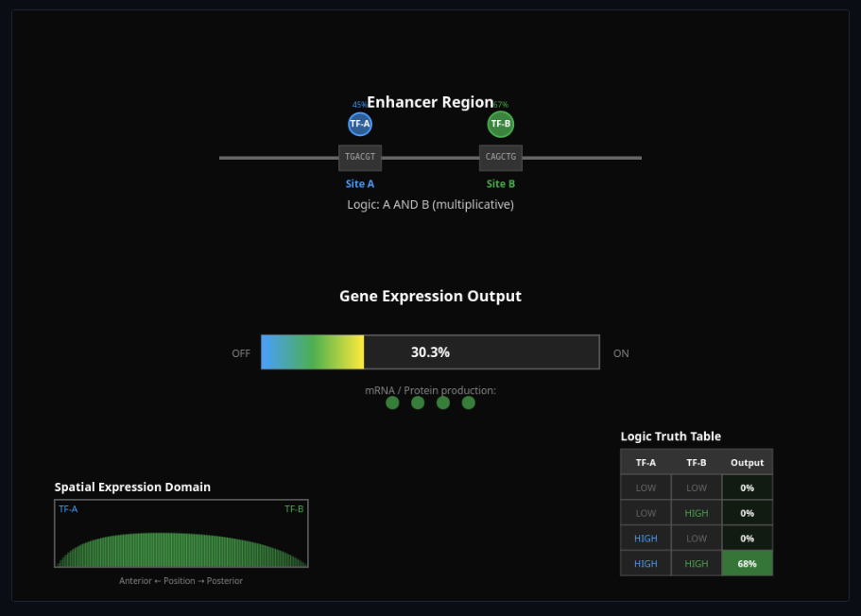Select the CAGCTG binding site box

501,158
